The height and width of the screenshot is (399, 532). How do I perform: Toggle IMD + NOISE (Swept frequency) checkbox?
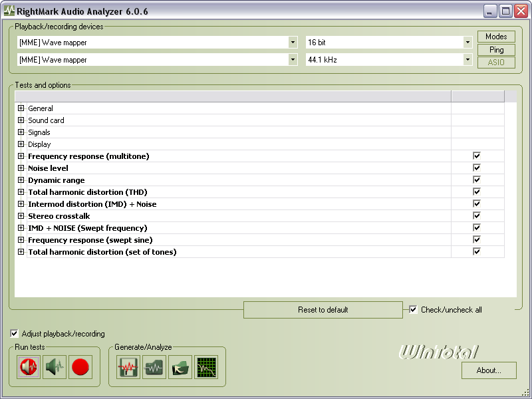pos(477,227)
